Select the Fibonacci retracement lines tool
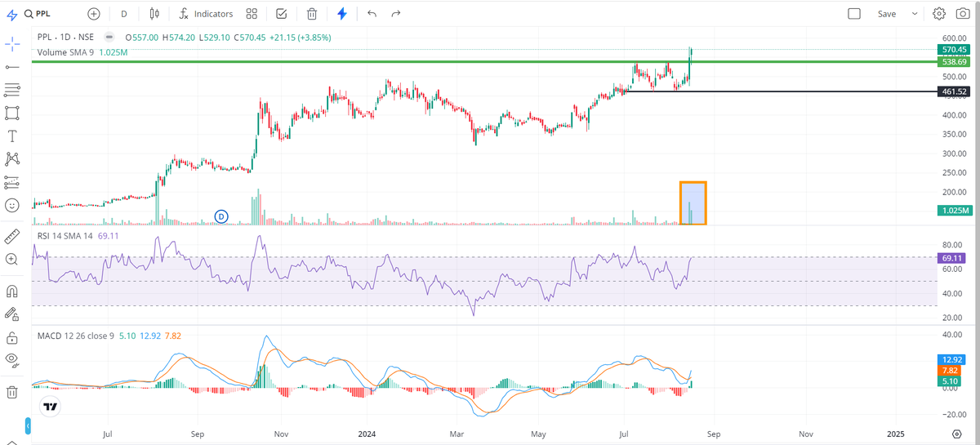980x445 pixels. click(11, 89)
